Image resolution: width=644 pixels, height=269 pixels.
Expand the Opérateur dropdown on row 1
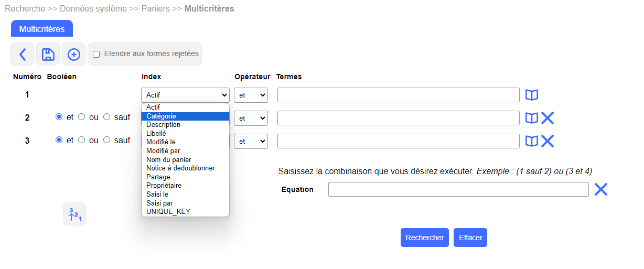[251, 95]
